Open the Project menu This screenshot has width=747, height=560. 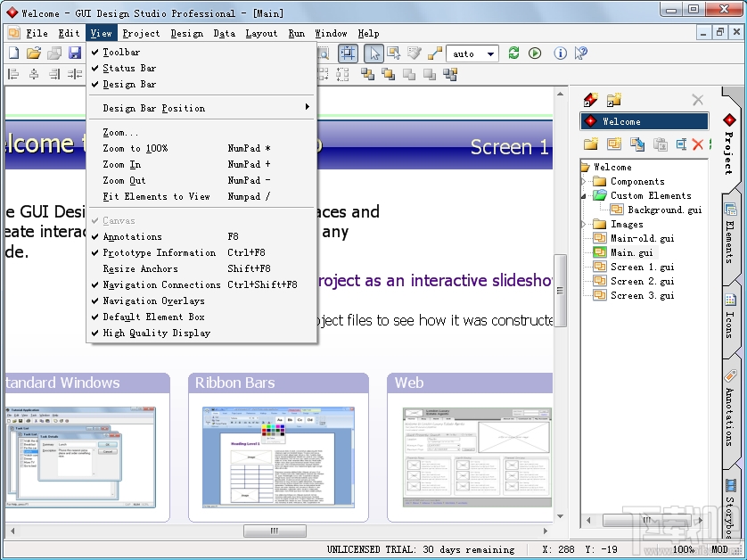coord(141,33)
